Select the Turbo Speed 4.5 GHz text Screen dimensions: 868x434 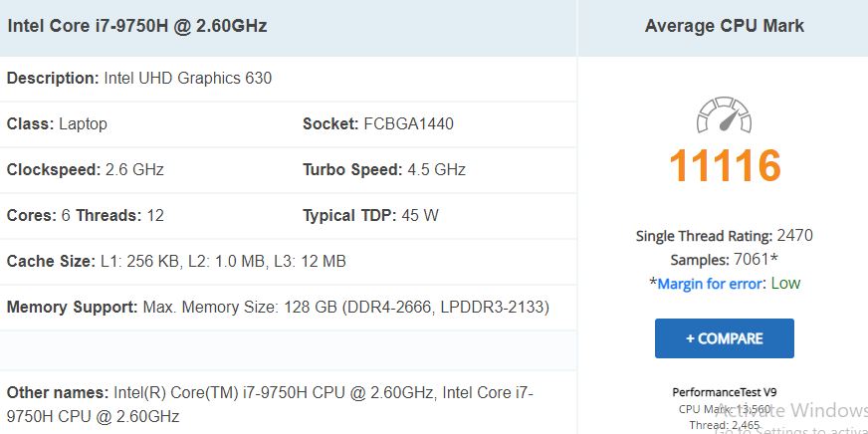click(x=383, y=169)
